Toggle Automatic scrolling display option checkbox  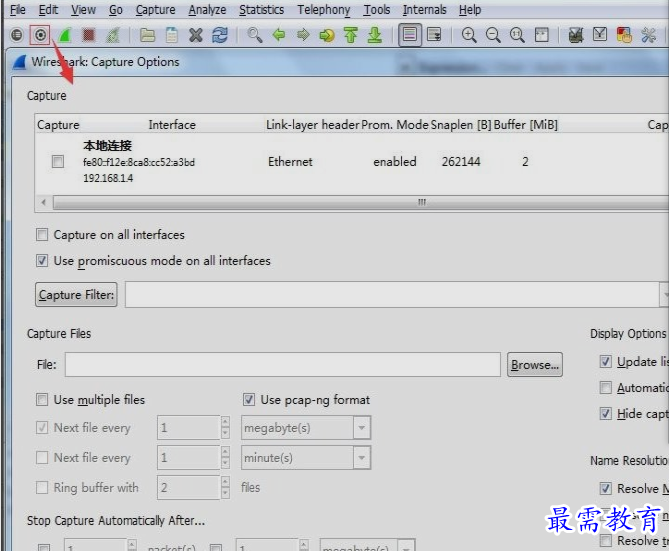[x=605, y=388]
